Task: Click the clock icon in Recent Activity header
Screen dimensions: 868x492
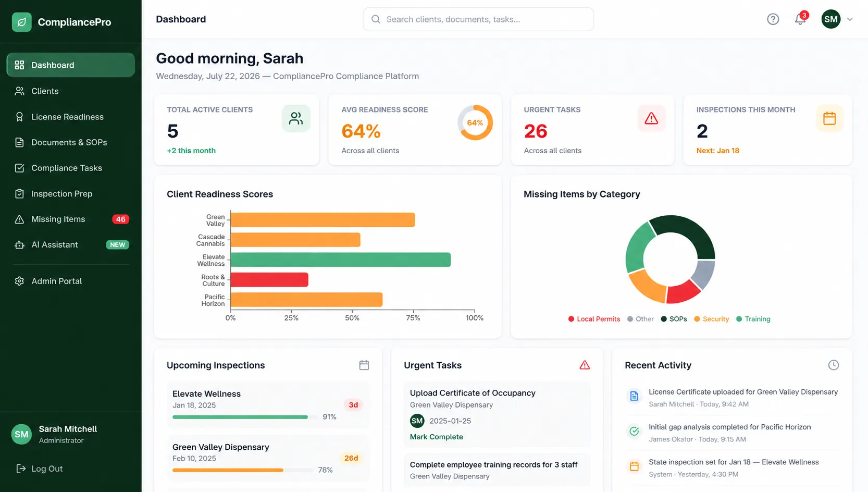Action: (x=834, y=365)
